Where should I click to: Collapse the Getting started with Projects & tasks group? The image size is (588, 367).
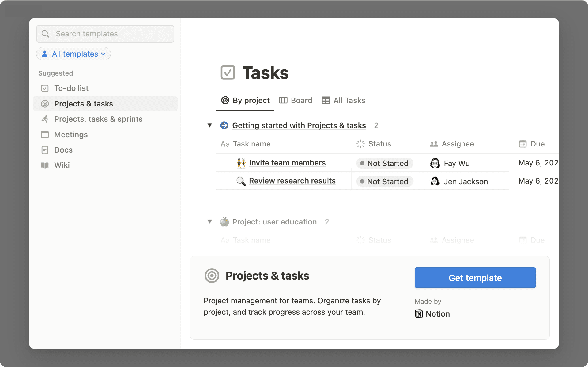210,125
